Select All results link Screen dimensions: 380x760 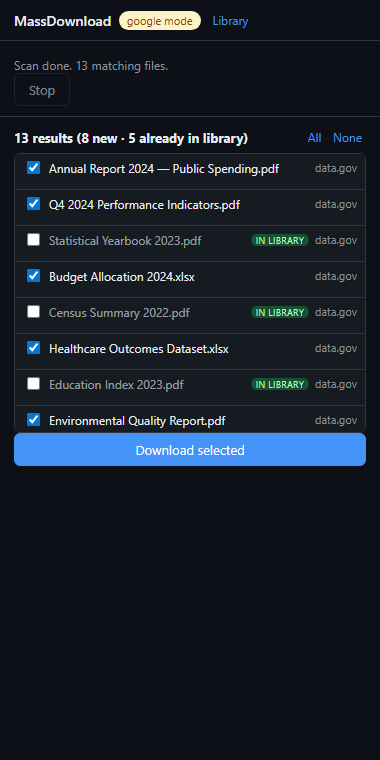point(315,138)
